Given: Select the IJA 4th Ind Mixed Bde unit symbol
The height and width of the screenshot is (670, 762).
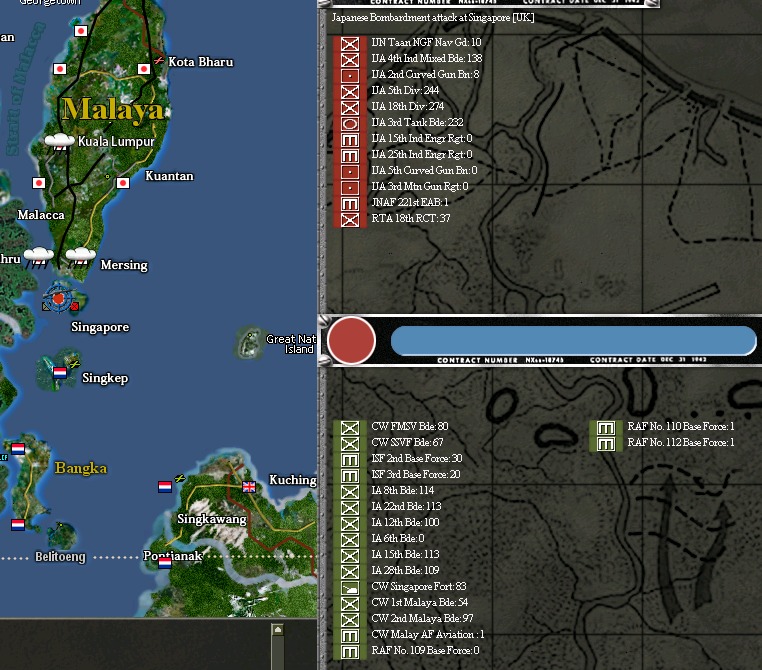Looking at the screenshot, I should [350, 60].
